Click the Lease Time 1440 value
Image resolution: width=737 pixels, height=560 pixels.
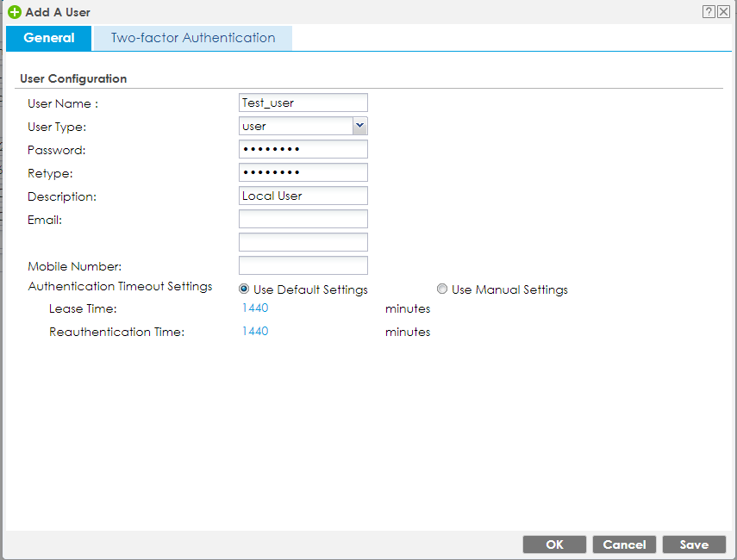pos(255,308)
